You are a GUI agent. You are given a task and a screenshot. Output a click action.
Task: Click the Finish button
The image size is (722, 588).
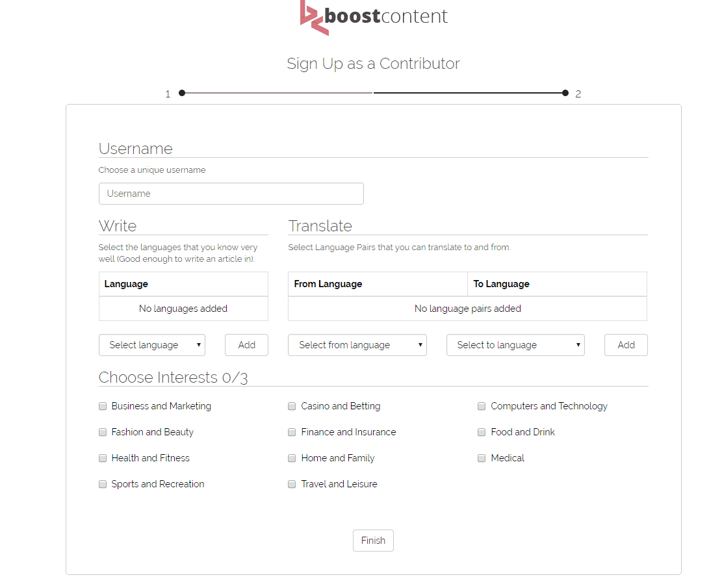coord(373,541)
